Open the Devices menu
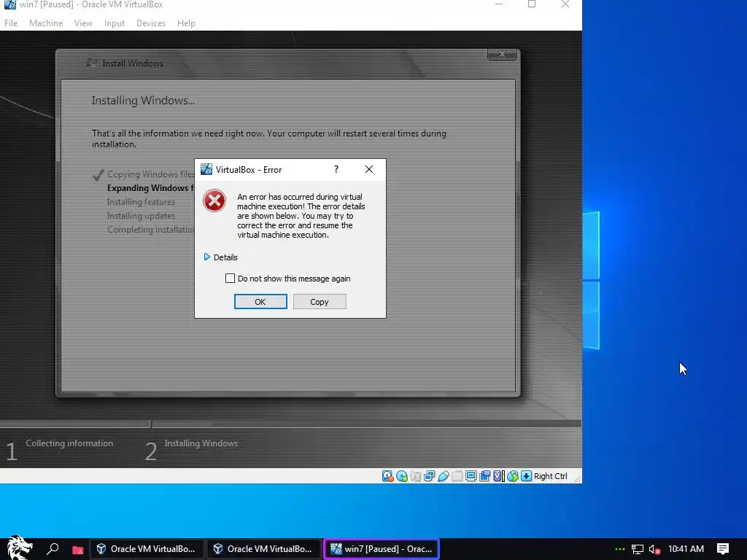Viewport: 747px width, 560px height. [x=151, y=23]
